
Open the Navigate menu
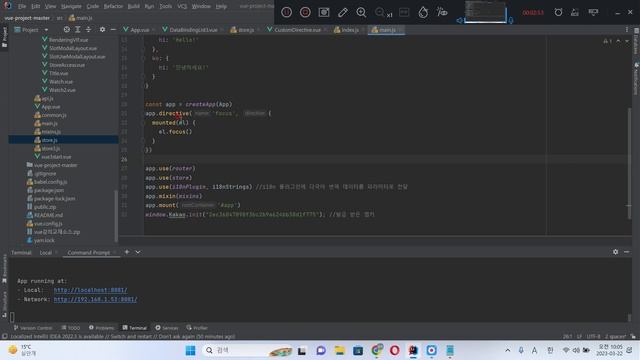click(x=71, y=6)
